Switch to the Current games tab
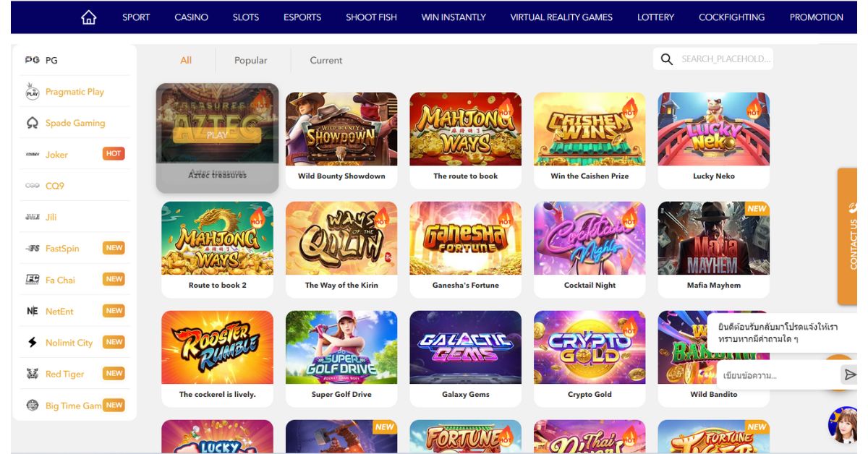 click(326, 61)
